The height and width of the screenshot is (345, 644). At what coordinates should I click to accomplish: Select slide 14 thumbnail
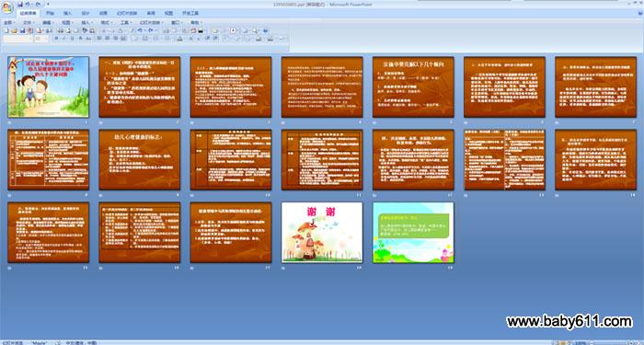(x=596, y=160)
